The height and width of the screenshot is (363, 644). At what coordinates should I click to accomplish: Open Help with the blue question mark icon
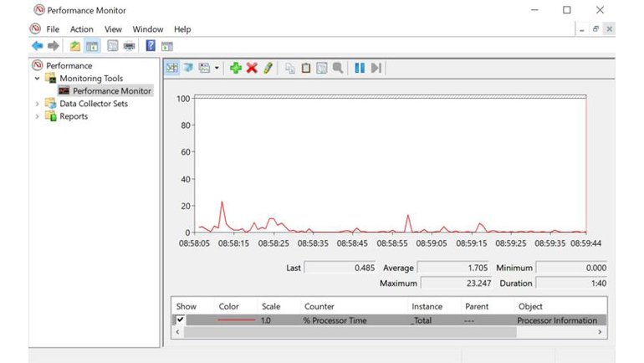tap(151, 45)
